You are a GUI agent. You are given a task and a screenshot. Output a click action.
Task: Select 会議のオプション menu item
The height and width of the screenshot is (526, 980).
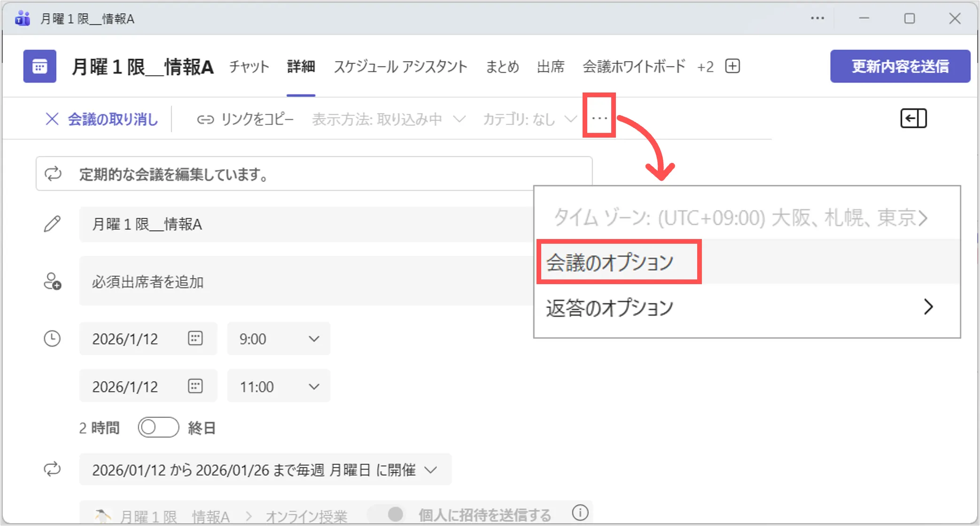(610, 262)
